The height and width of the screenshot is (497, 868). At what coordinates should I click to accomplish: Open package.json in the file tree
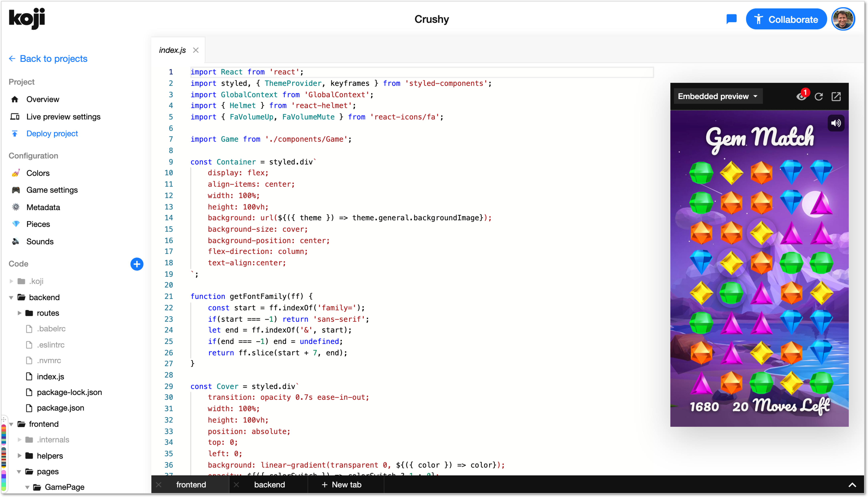(60, 408)
